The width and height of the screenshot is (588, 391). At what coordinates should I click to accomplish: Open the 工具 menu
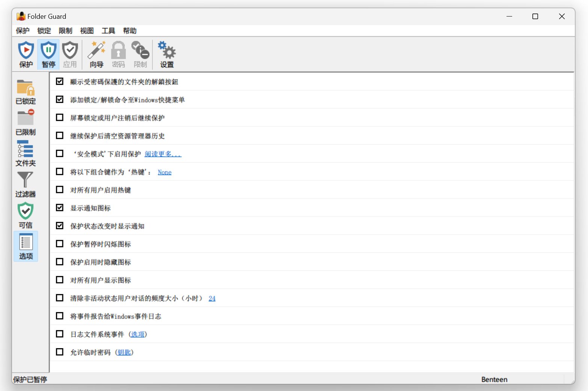point(108,31)
